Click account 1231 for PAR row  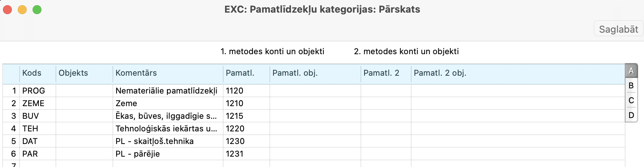[x=246, y=154]
